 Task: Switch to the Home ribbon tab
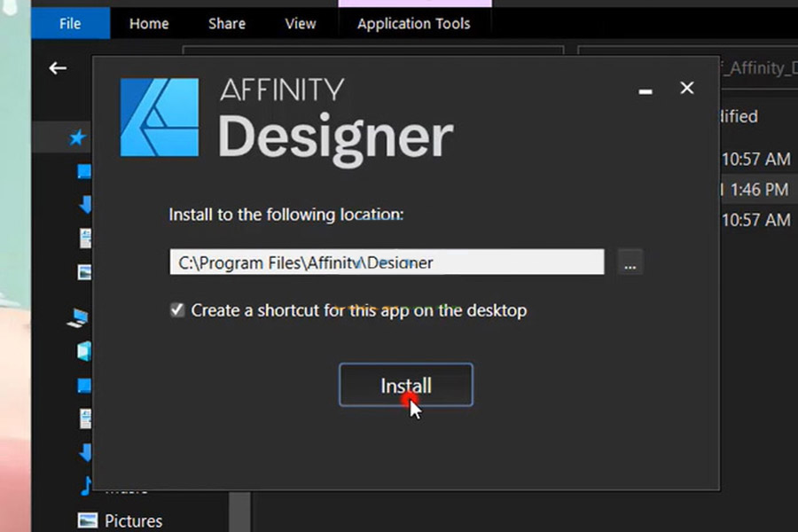[149, 23]
